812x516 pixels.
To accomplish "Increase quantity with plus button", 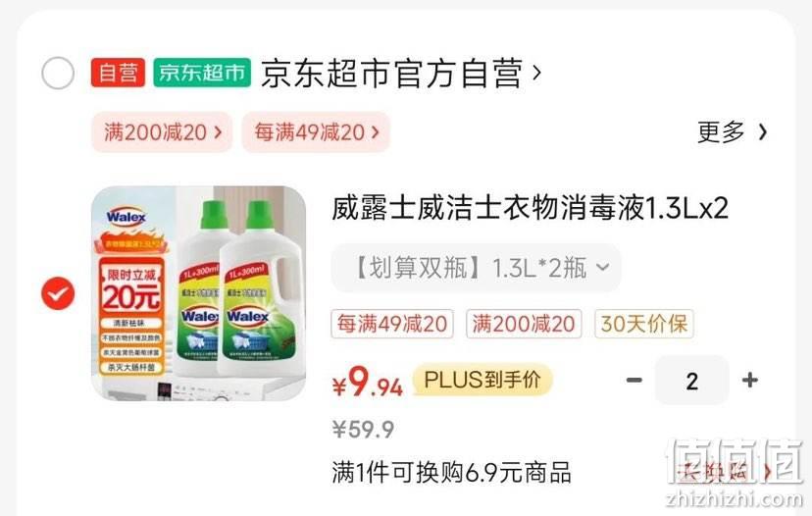I will [750, 381].
